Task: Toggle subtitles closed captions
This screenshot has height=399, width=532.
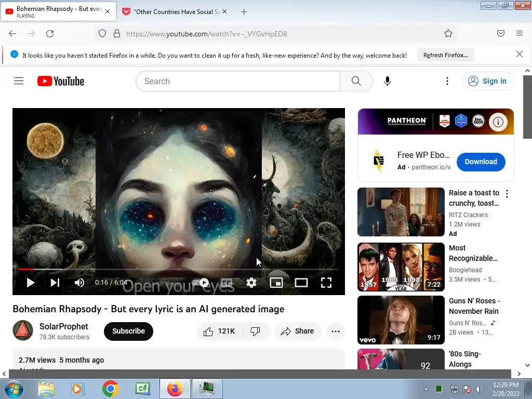Action: pos(227,282)
